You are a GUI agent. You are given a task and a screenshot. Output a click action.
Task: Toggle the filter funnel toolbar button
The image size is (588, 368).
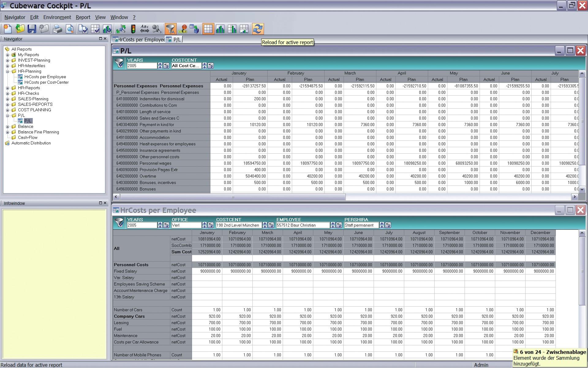(x=170, y=29)
